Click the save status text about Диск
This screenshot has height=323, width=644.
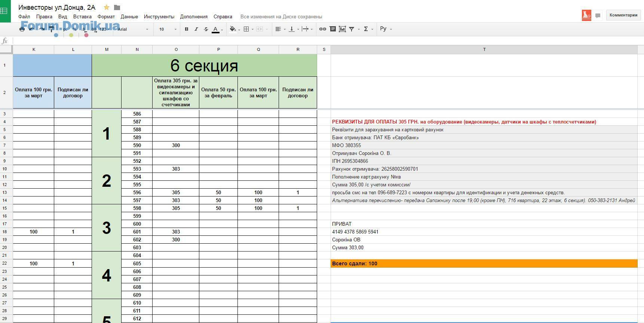(281, 17)
